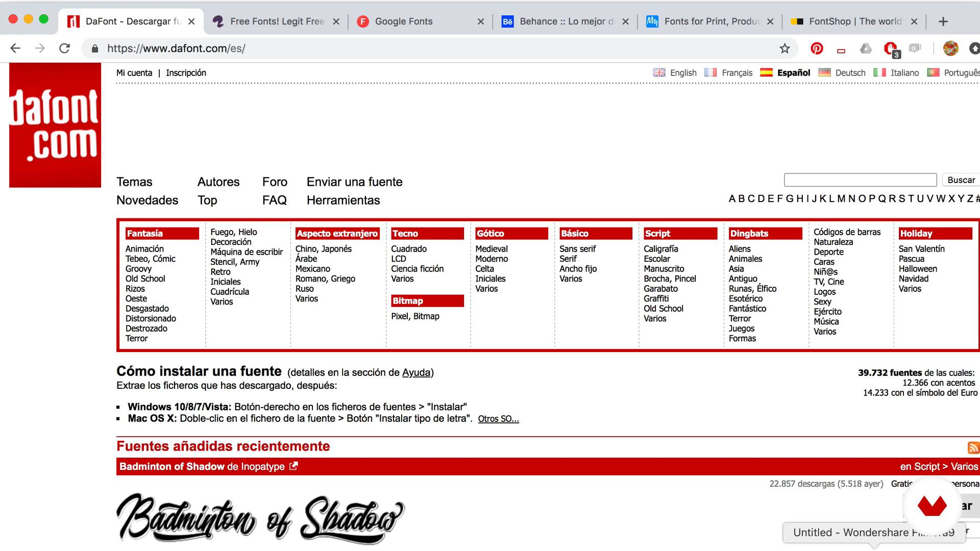Open the Aspecto extranjero category header

[x=337, y=233]
